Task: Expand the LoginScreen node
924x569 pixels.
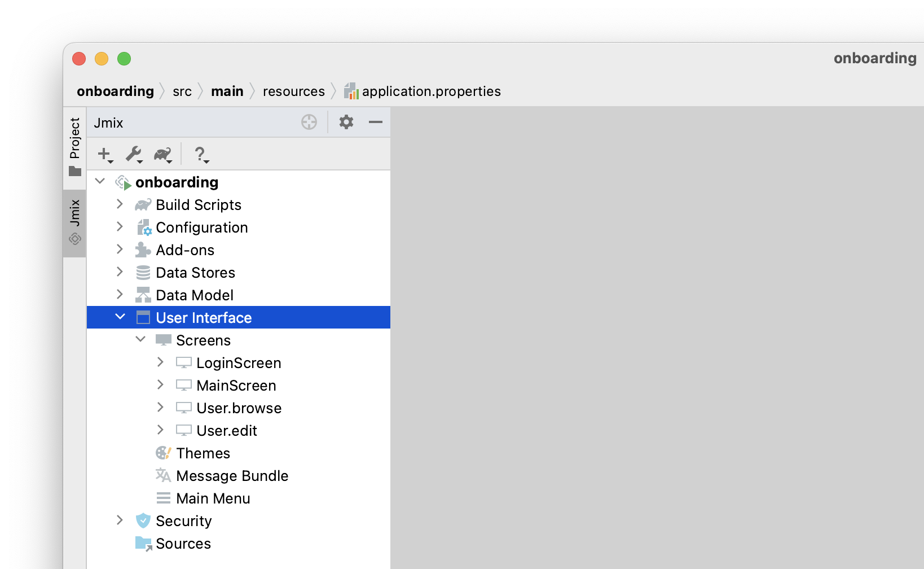Action: 160,362
